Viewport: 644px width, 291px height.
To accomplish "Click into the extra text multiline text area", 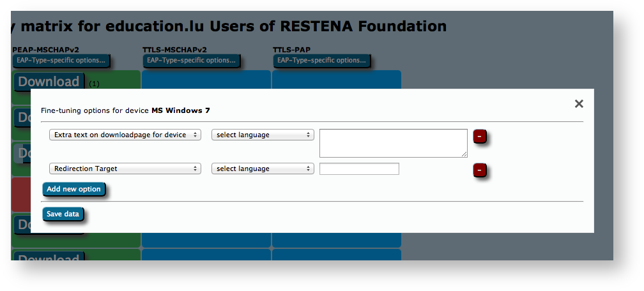I will tap(393, 142).
